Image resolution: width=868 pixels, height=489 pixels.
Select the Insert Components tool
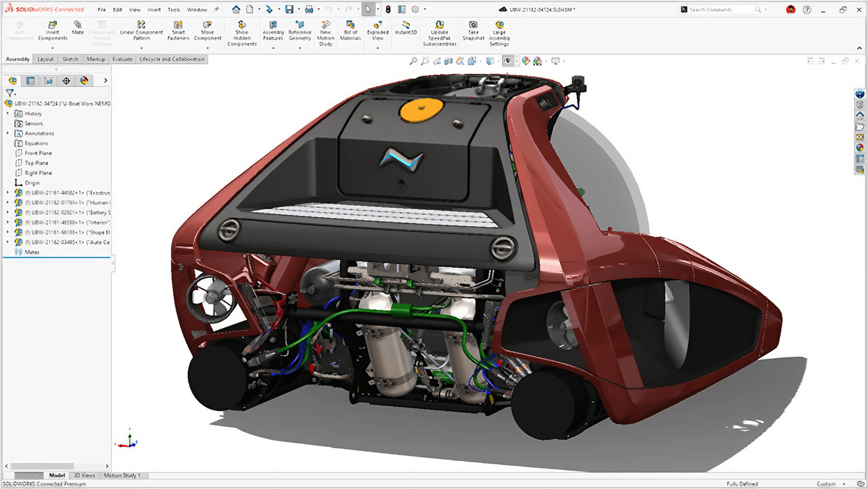[x=52, y=31]
